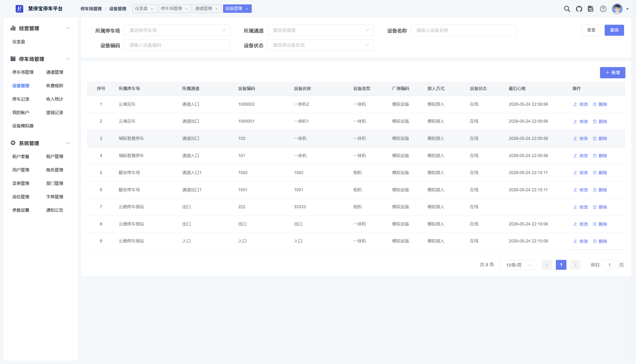The width and height of the screenshot is (636, 364).
Task: Click the 经营管理 bar chart icon
Action: [13, 28]
